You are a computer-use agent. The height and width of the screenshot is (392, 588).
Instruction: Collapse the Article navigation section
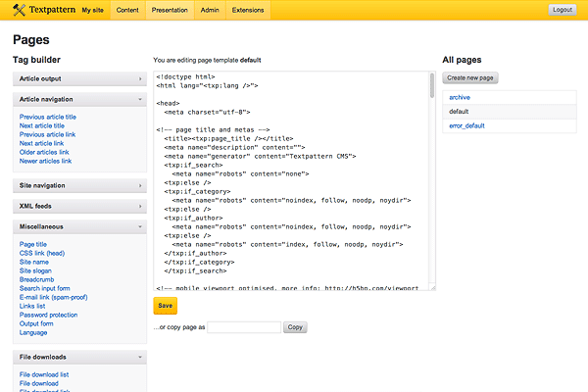78,99
